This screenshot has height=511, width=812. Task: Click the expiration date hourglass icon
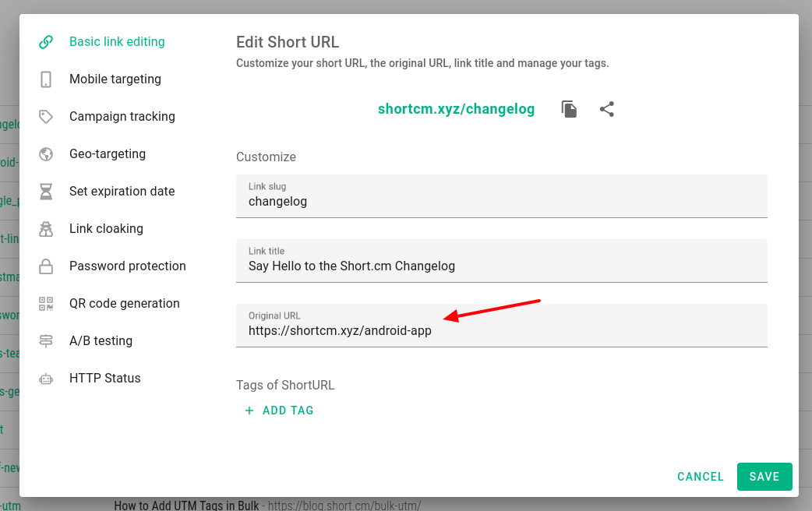point(46,192)
